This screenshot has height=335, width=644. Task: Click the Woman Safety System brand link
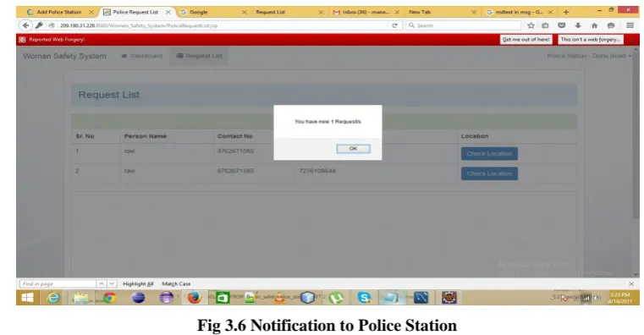pyautogui.click(x=64, y=56)
